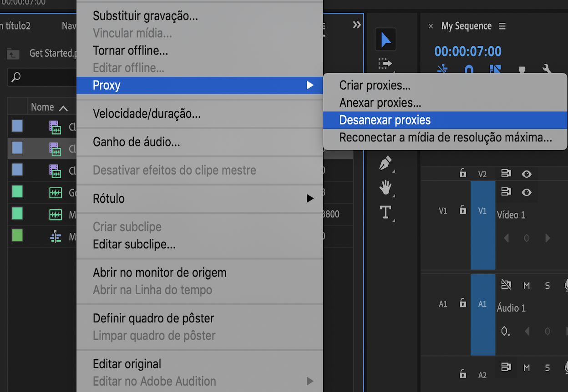Viewport: 568px width, 392px height.
Task: Open the My Sequence panel menu
Action: (502, 26)
